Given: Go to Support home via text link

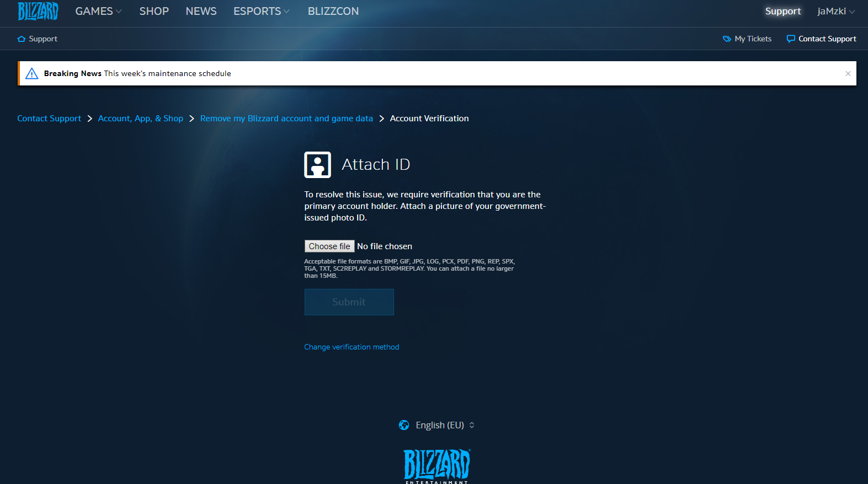Looking at the screenshot, I should pos(43,39).
